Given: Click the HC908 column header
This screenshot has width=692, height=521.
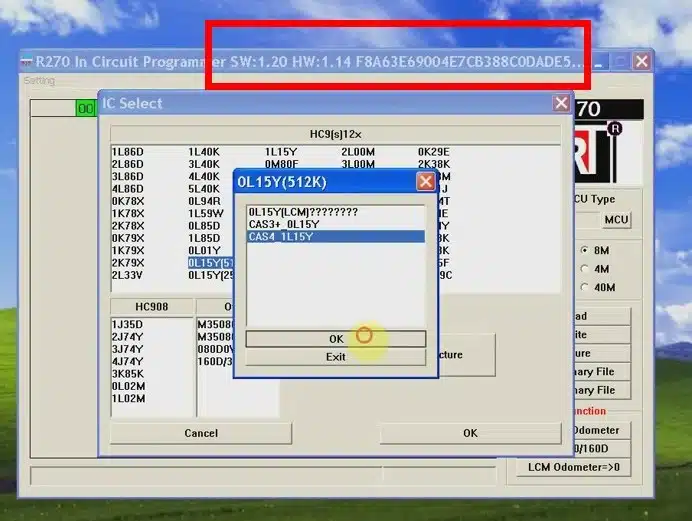Looking at the screenshot, I should pyautogui.click(x=151, y=306).
